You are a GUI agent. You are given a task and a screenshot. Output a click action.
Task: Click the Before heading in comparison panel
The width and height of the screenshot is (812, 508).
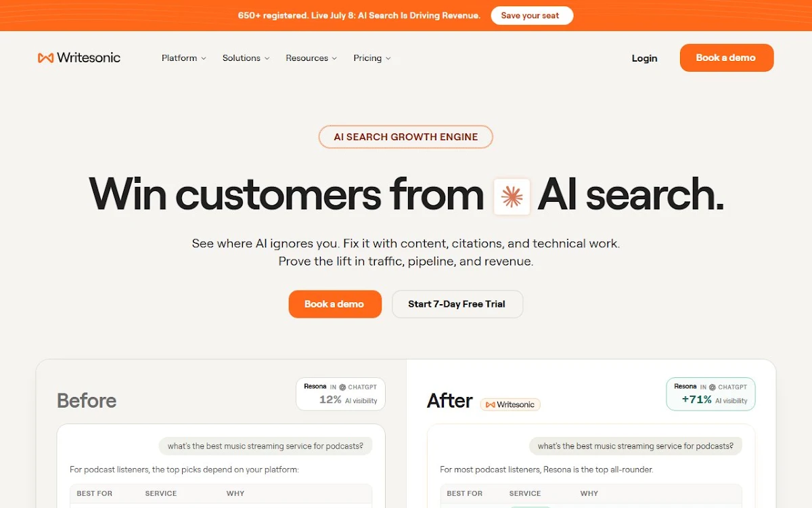tap(87, 401)
